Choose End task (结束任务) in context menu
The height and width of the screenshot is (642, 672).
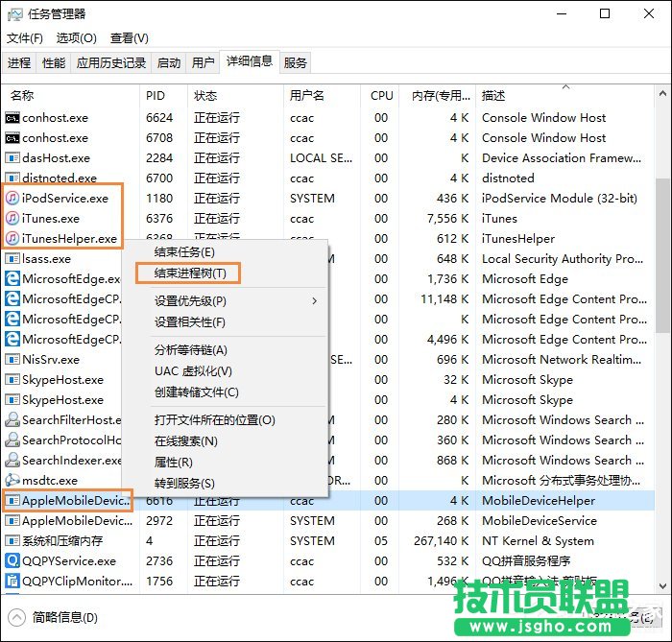[x=184, y=252]
